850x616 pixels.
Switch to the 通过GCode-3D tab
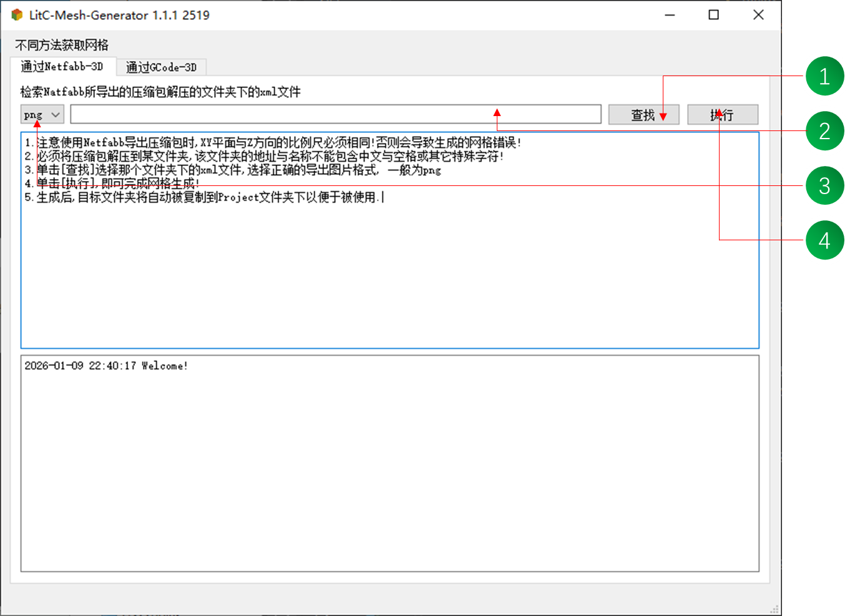coord(162,67)
